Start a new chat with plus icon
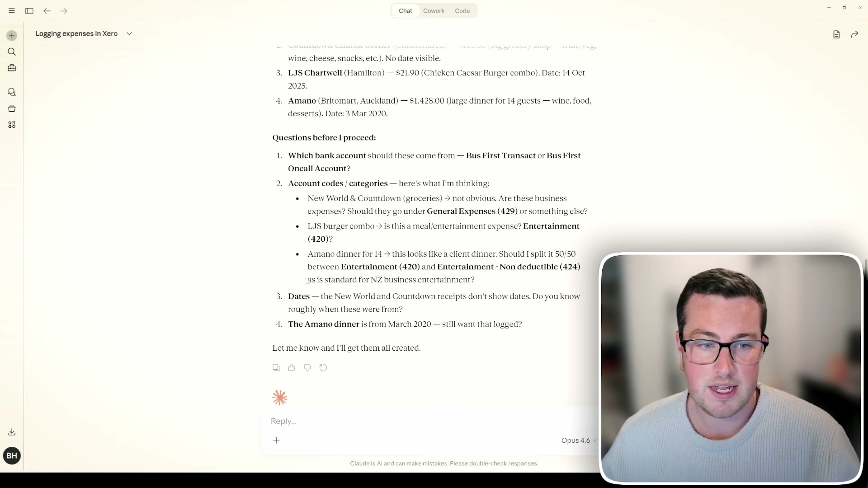Viewport: 868px width, 488px height. click(x=12, y=36)
